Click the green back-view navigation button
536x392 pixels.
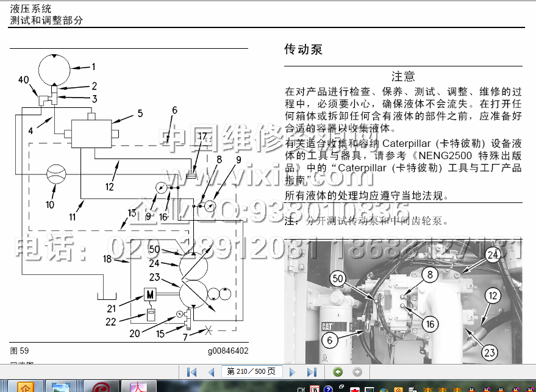coord(338,372)
